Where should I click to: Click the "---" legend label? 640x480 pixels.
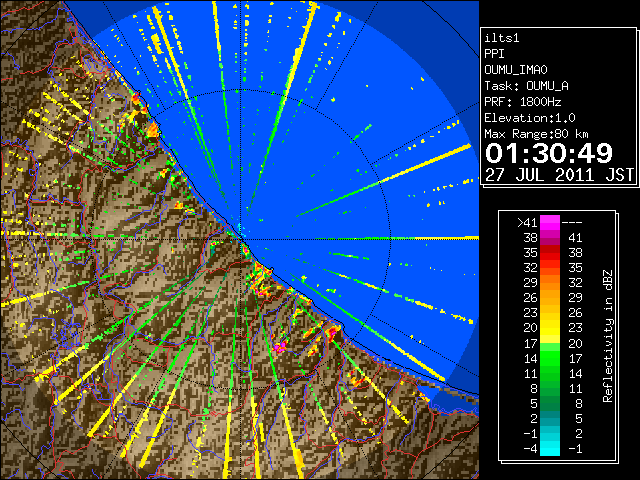point(572,222)
